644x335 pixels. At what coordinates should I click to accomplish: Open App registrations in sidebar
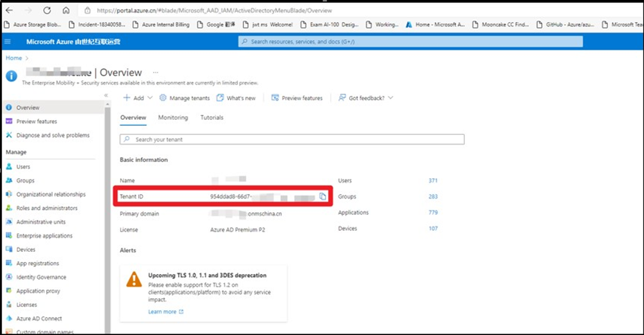(37, 263)
